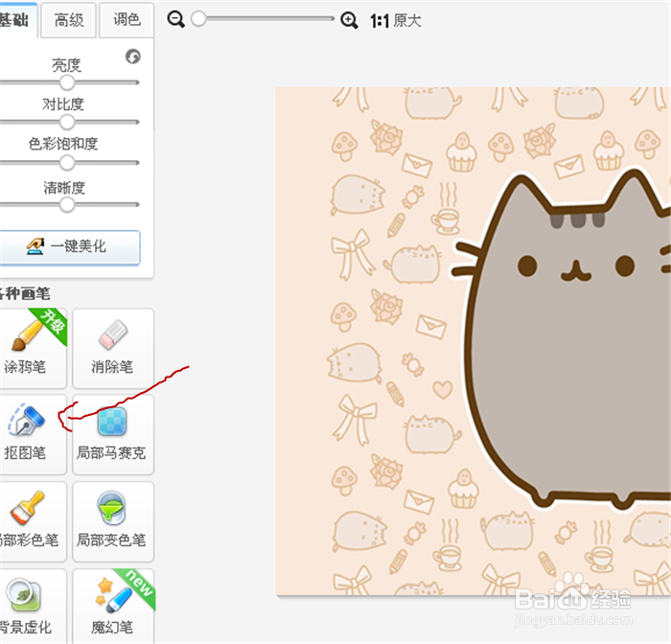Switch to the 基础 tab
The height and width of the screenshot is (644, 671).
tap(17, 20)
